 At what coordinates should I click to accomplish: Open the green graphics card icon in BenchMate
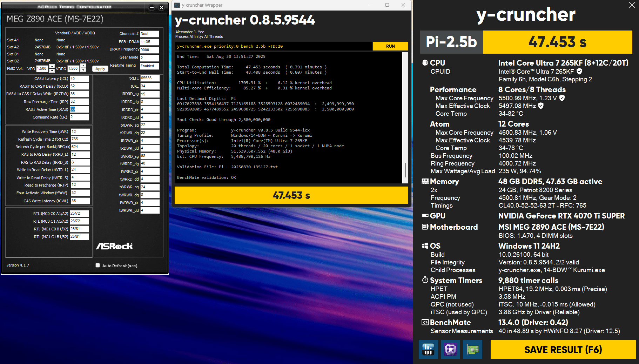[472, 349]
